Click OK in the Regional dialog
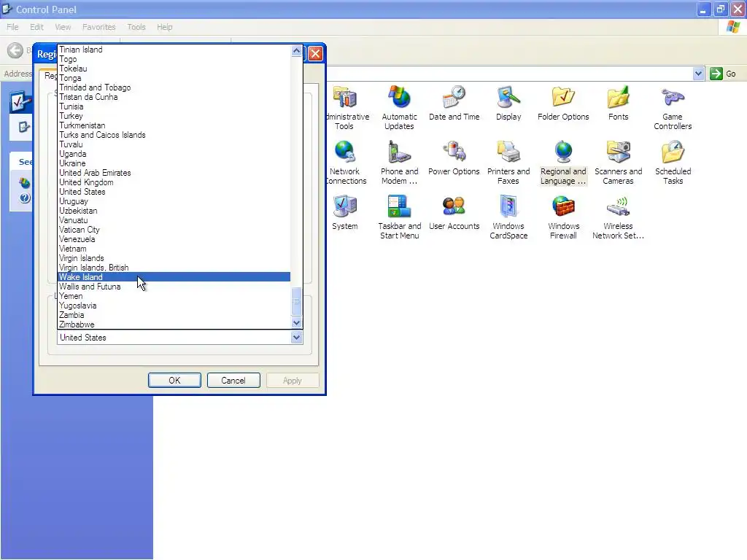Viewport: 747px width, 560px height. click(174, 381)
